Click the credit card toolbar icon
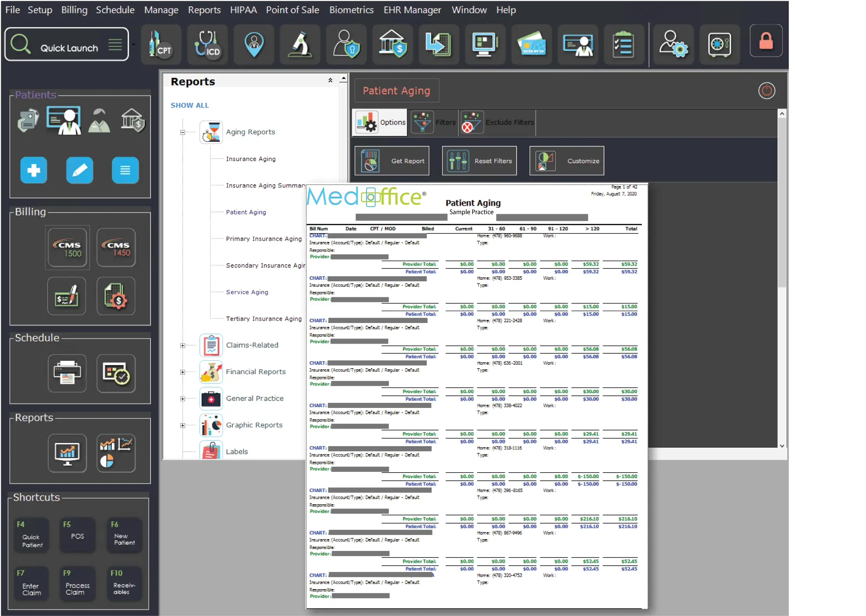Viewport: 866px width, 616px height. (x=531, y=44)
